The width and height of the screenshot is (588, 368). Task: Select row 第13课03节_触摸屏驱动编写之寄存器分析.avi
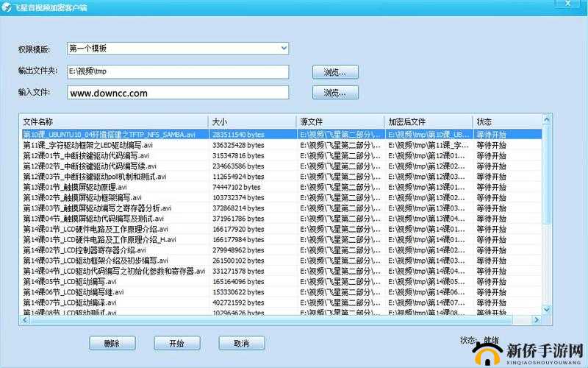[x=282, y=208]
